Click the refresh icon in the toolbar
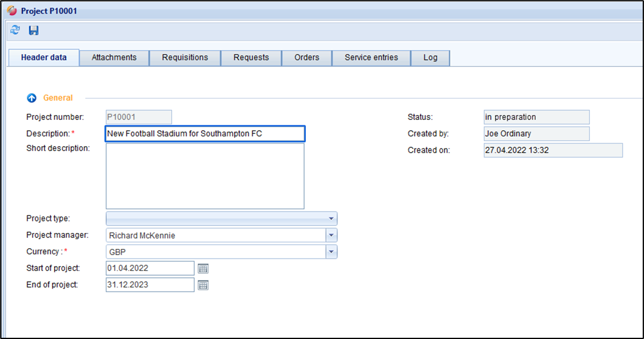Screen dimensions: 644x339 (15, 30)
